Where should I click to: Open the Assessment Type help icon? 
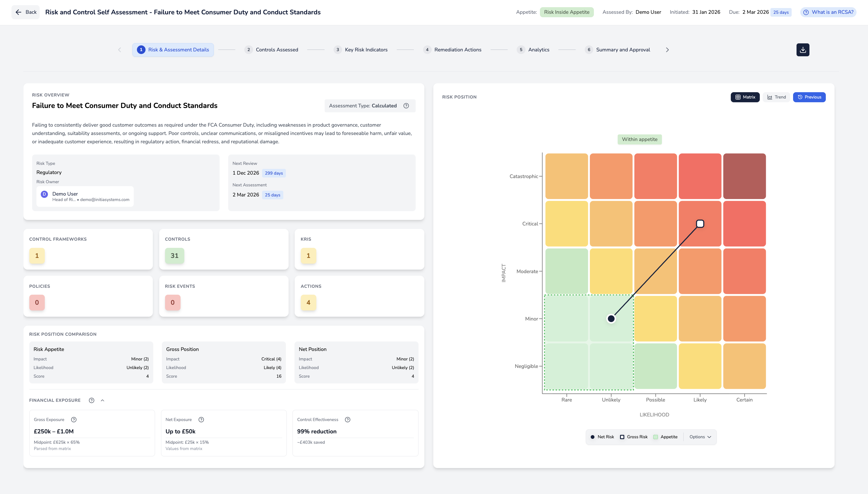[x=406, y=106]
